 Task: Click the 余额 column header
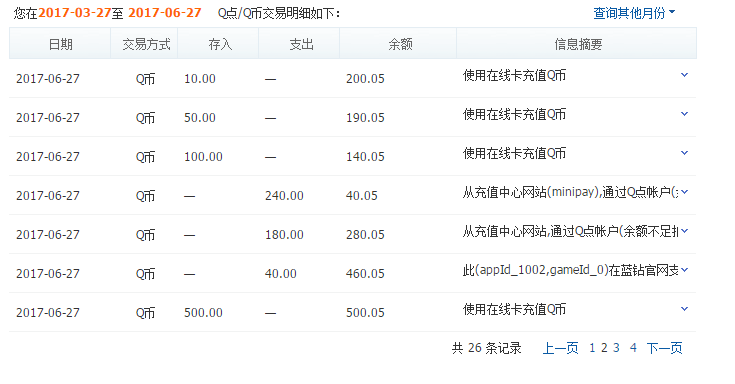pyautogui.click(x=400, y=44)
